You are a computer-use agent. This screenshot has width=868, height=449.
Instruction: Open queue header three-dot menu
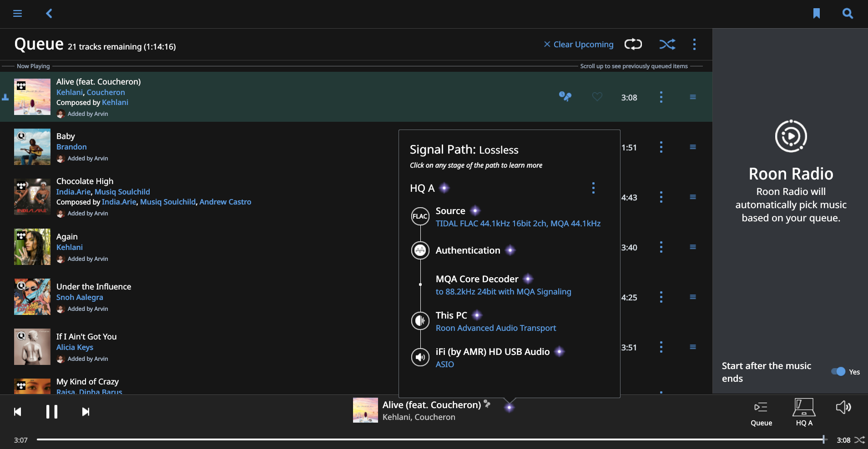click(x=694, y=44)
